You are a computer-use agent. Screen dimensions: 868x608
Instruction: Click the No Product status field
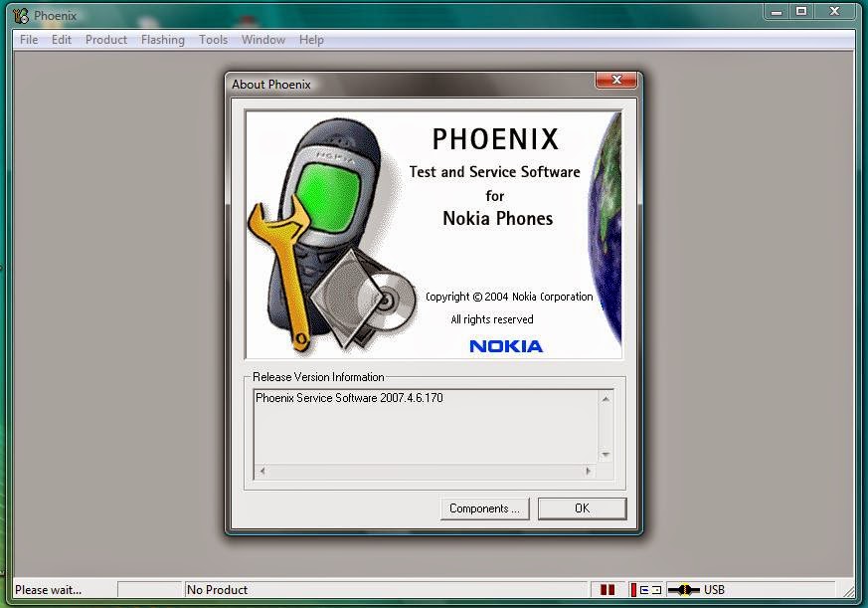click(386, 590)
